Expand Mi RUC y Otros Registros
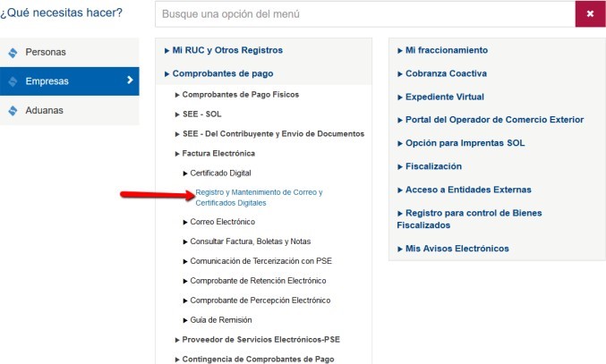This screenshot has width=606, height=364. pos(224,50)
